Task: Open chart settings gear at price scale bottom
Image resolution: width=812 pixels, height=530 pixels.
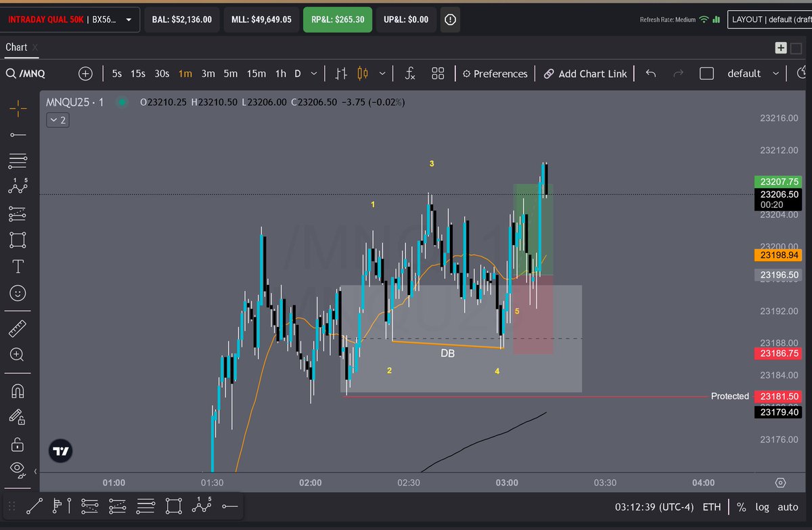Action: pyautogui.click(x=780, y=483)
